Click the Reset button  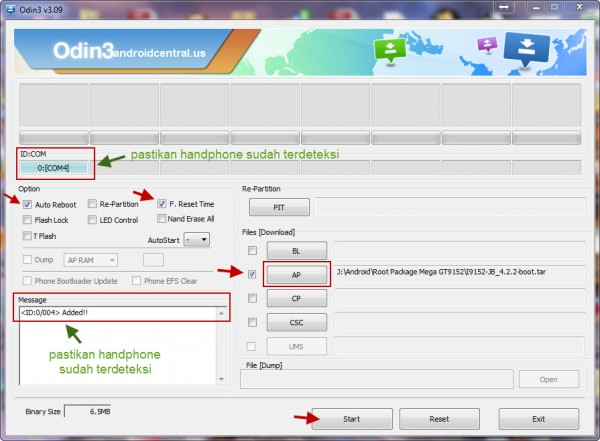pyautogui.click(x=439, y=419)
